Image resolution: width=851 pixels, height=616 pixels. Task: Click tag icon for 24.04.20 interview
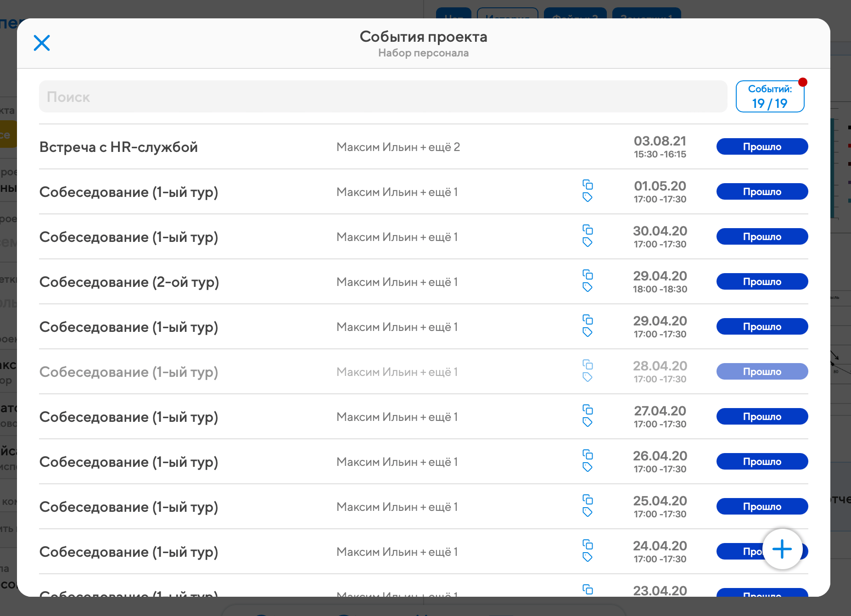[588, 557]
